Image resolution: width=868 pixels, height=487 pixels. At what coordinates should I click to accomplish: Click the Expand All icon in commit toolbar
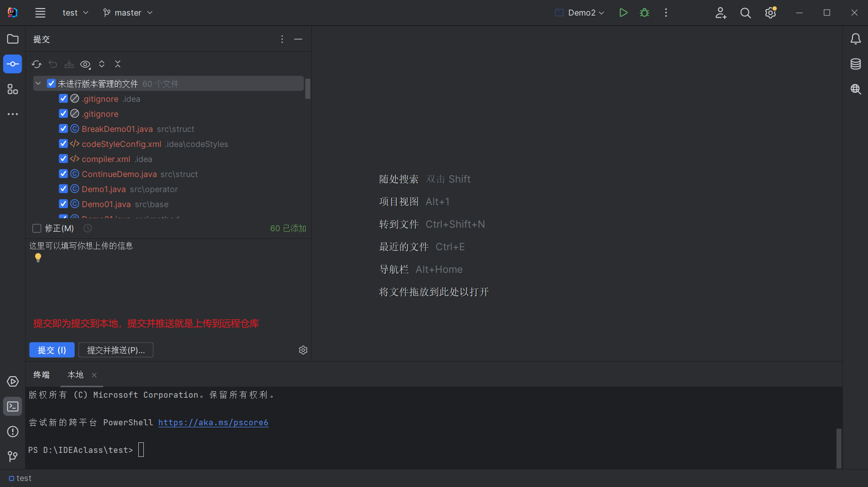pos(102,64)
